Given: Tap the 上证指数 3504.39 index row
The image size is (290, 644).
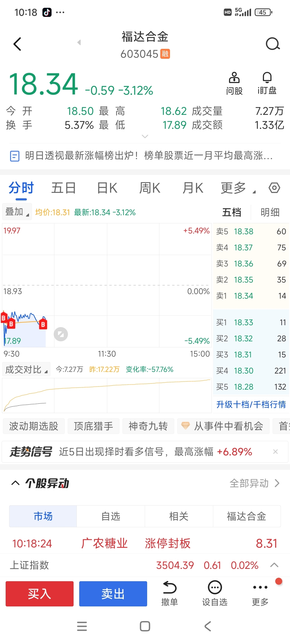Looking at the screenshot, I should [145, 565].
